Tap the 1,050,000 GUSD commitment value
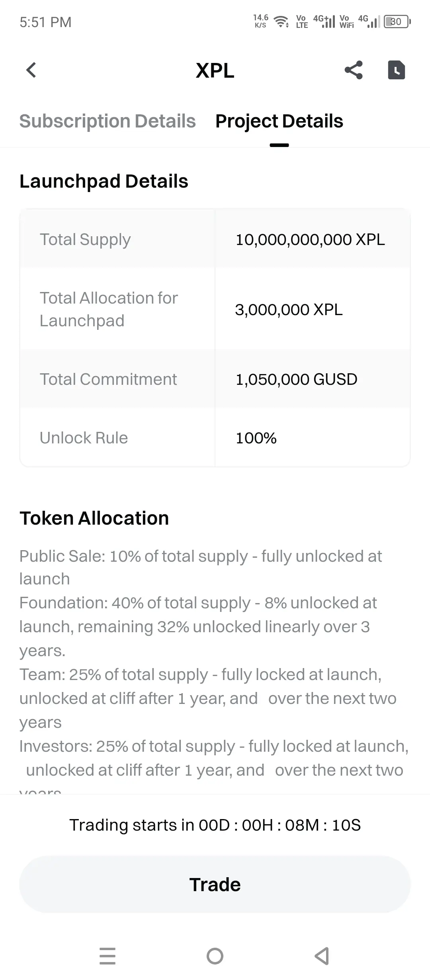430x980 pixels. 296,379
